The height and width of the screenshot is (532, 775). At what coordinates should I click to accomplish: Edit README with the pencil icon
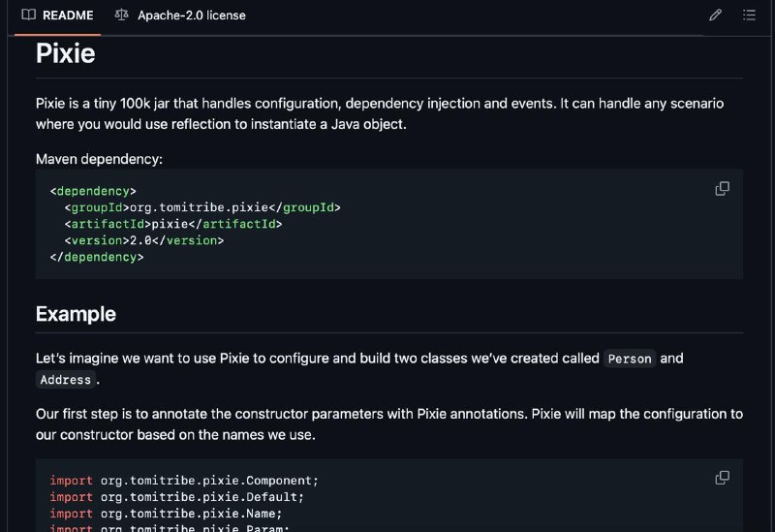coord(715,15)
